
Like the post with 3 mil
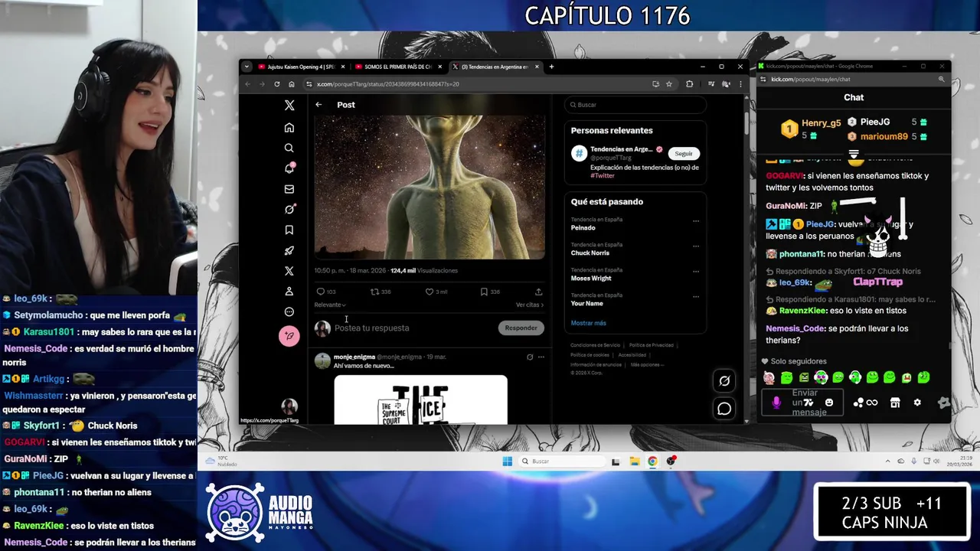pyautogui.click(x=430, y=292)
